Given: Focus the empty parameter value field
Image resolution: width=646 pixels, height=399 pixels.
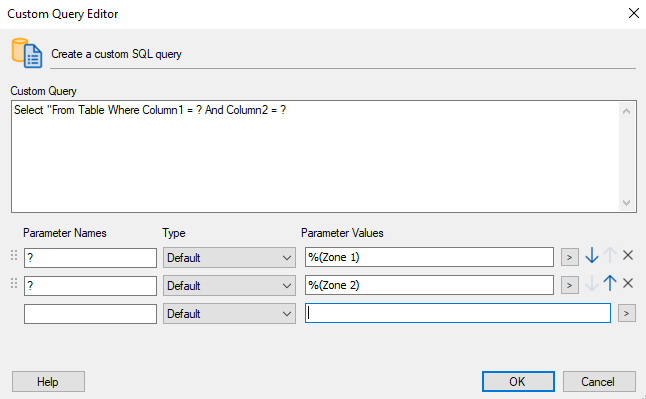Looking at the screenshot, I should click(x=458, y=313).
